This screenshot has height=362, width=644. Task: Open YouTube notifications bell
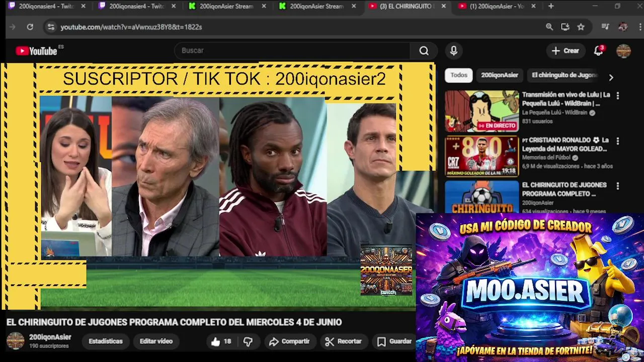pos(598,51)
